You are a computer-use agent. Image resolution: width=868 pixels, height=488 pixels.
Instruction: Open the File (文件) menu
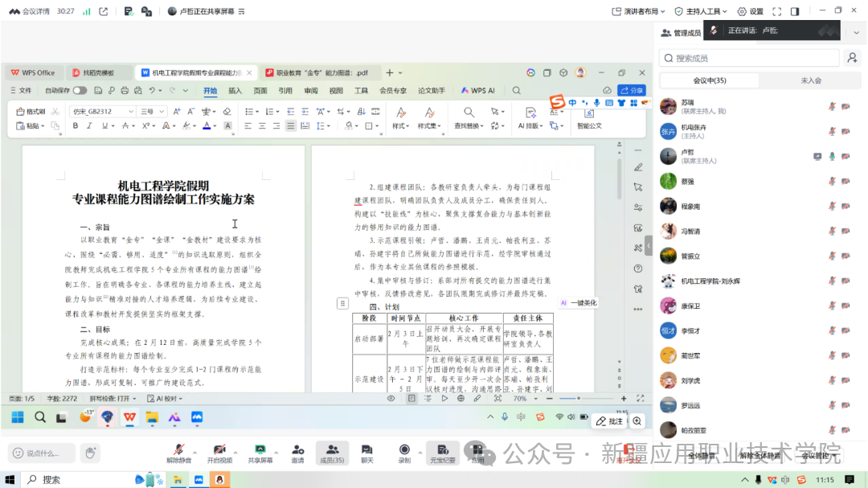pos(21,90)
